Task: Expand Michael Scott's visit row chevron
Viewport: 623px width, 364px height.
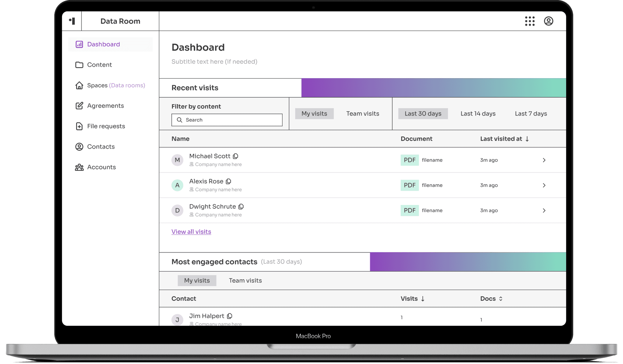Action: coord(544,160)
